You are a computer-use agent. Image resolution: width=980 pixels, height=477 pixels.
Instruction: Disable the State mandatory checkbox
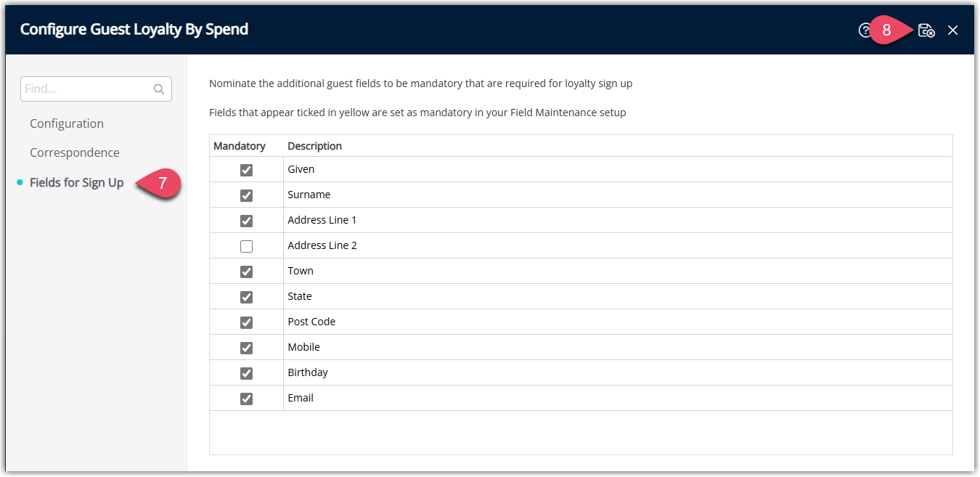(246, 297)
